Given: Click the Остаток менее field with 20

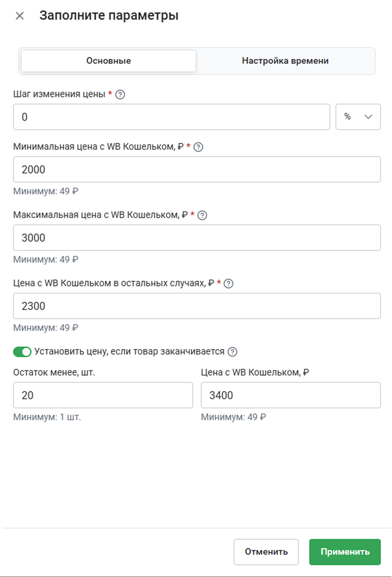Looking at the screenshot, I should [x=103, y=395].
